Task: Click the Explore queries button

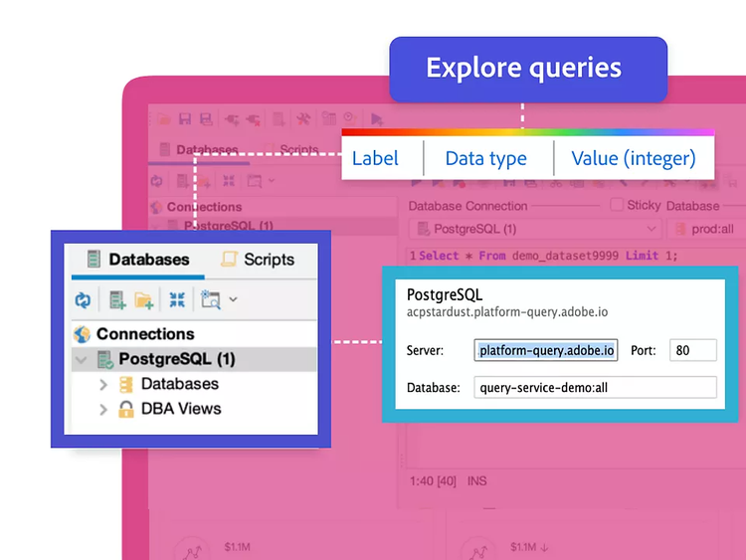Action: coord(528,69)
